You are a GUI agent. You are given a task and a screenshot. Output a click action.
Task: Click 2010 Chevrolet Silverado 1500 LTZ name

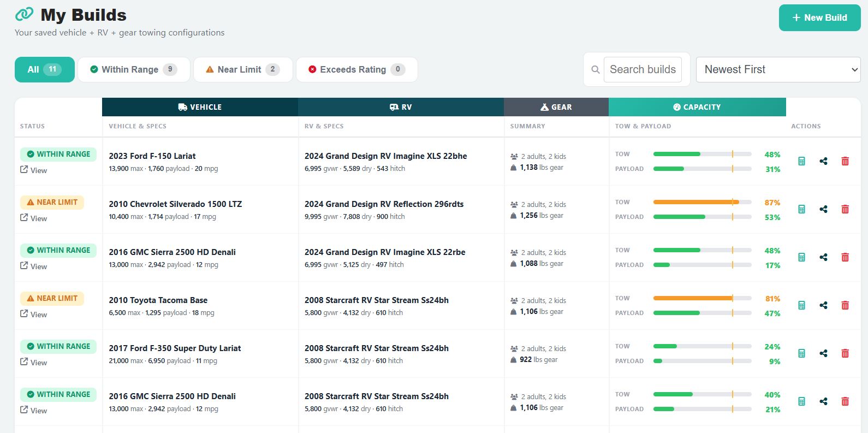point(175,204)
